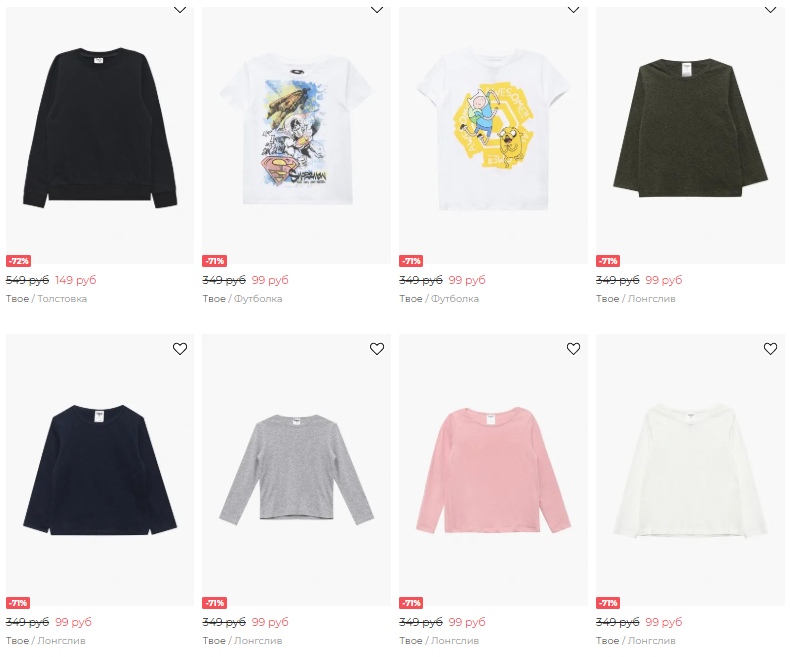The width and height of the screenshot is (790, 657).
Task: Click Футболка link under Superman t-shirt
Action: [258, 299]
